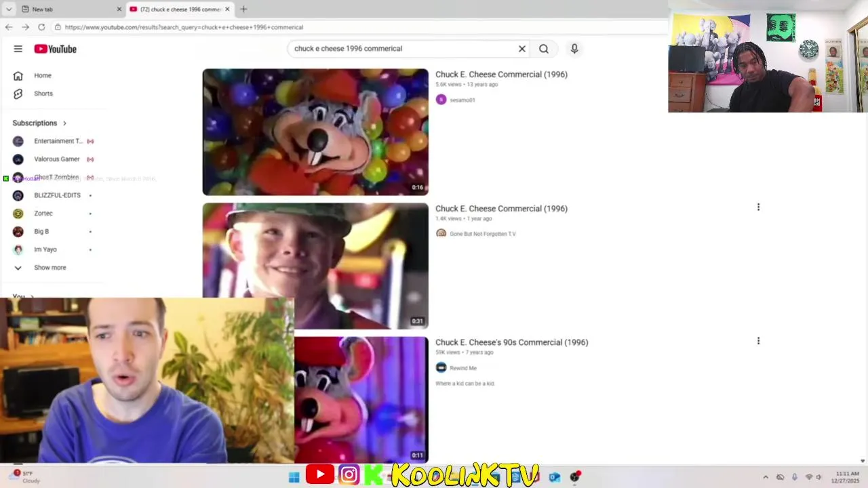Image resolution: width=868 pixels, height=488 pixels.
Task: Open Im Yayo subscription channel
Action: click(45, 249)
